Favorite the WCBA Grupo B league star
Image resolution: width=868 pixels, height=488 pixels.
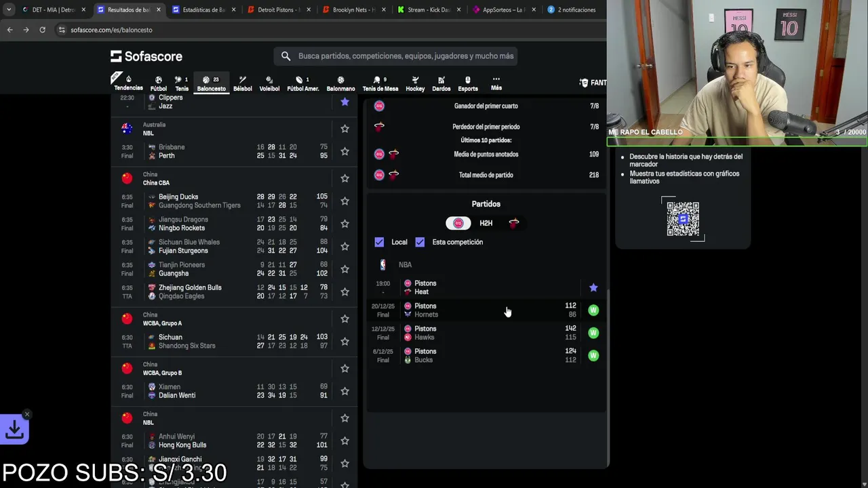coord(344,369)
